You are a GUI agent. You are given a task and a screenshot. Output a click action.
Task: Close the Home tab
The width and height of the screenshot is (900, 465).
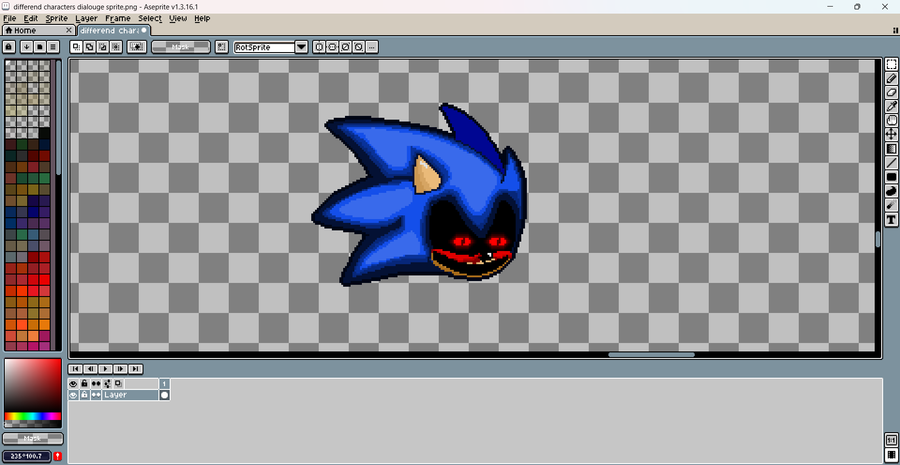[69, 30]
